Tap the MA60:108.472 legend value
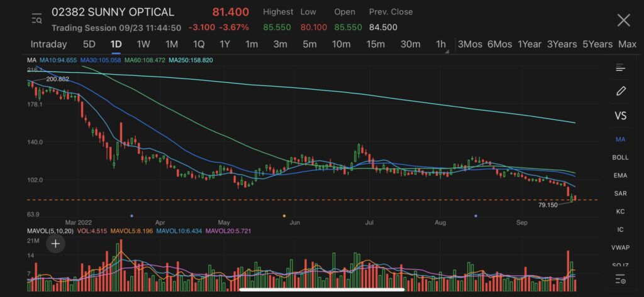 [x=145, y=60]
